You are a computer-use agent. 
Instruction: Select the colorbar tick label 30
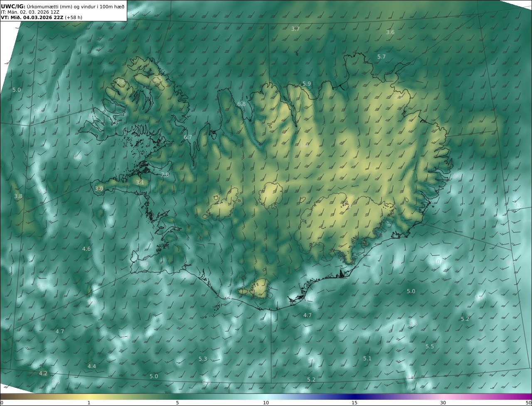pyautogui.click(x=443, y=403)
